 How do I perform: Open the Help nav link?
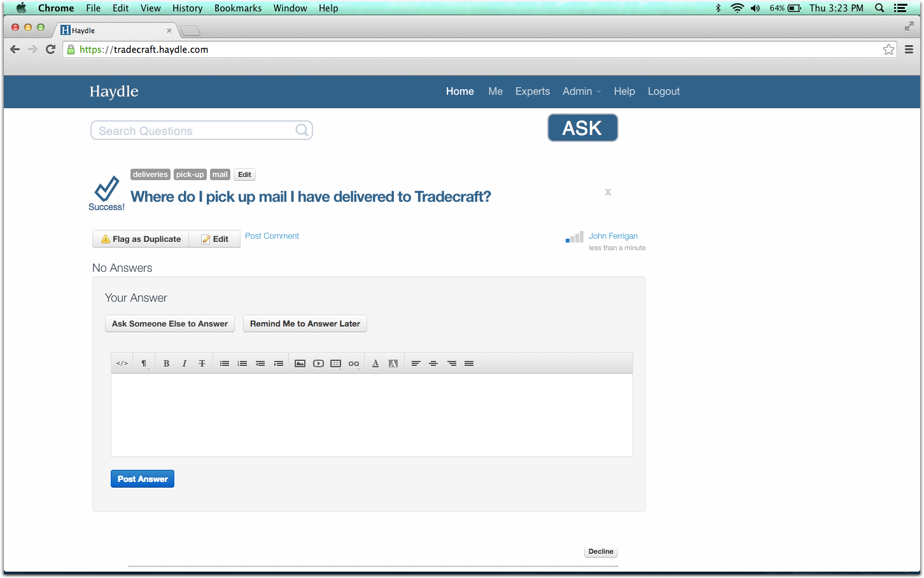point(624,91)
